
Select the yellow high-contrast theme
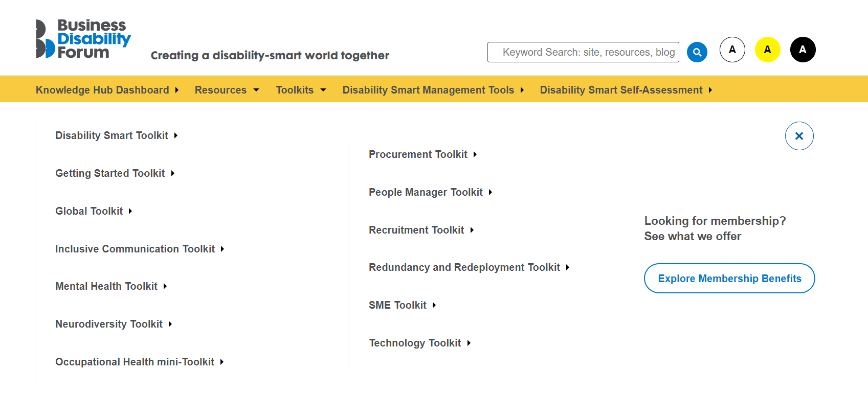tap(768, 50)
